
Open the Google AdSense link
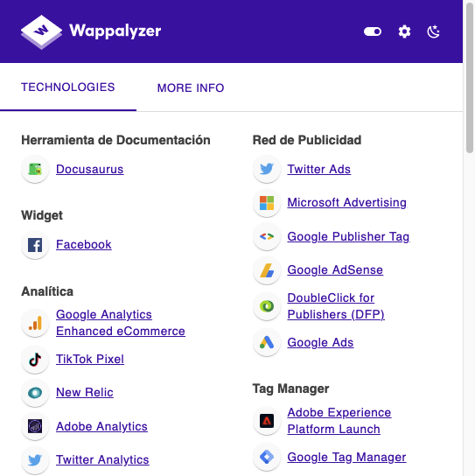point(335,269)
